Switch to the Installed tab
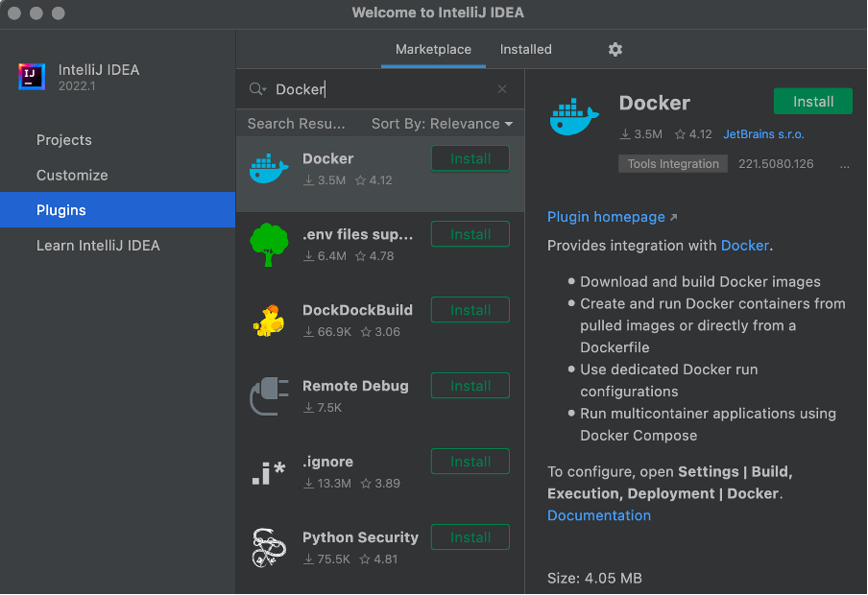Image resolution: width=868 pixels, height=595 pixels. pos(525,49)
